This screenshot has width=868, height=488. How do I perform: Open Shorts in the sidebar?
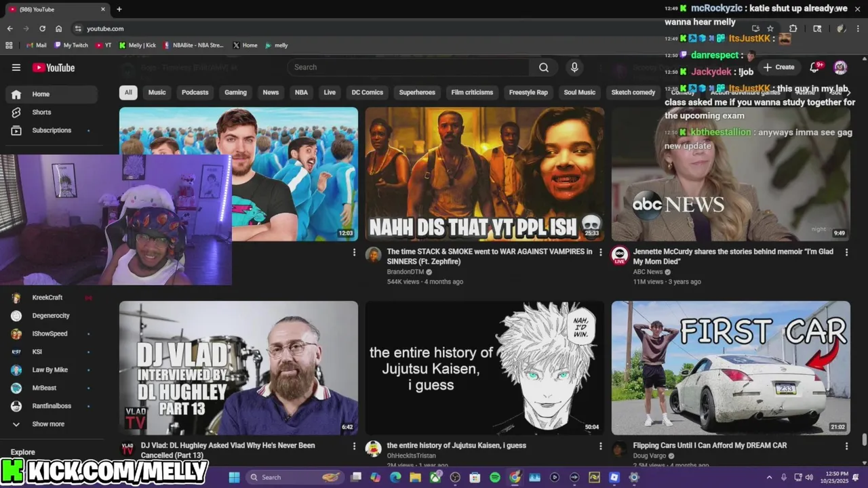point(52,113)
